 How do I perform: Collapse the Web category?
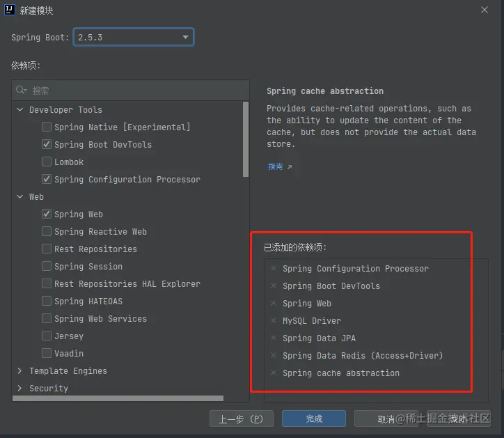20,196
